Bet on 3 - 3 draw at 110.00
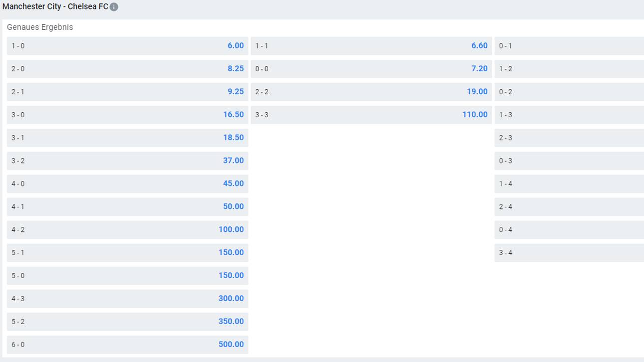Image resolution: width=644 pixels, height=362 pixels. coord(371,115)
